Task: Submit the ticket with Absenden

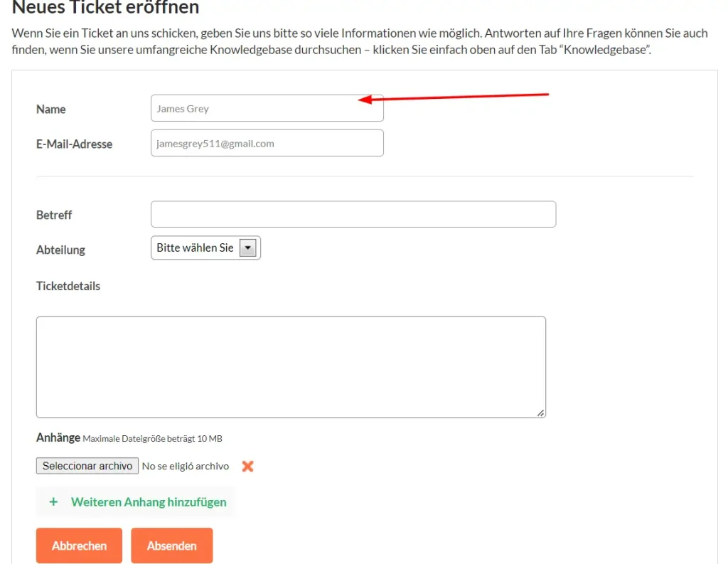Action: click(x=171, y=546)
